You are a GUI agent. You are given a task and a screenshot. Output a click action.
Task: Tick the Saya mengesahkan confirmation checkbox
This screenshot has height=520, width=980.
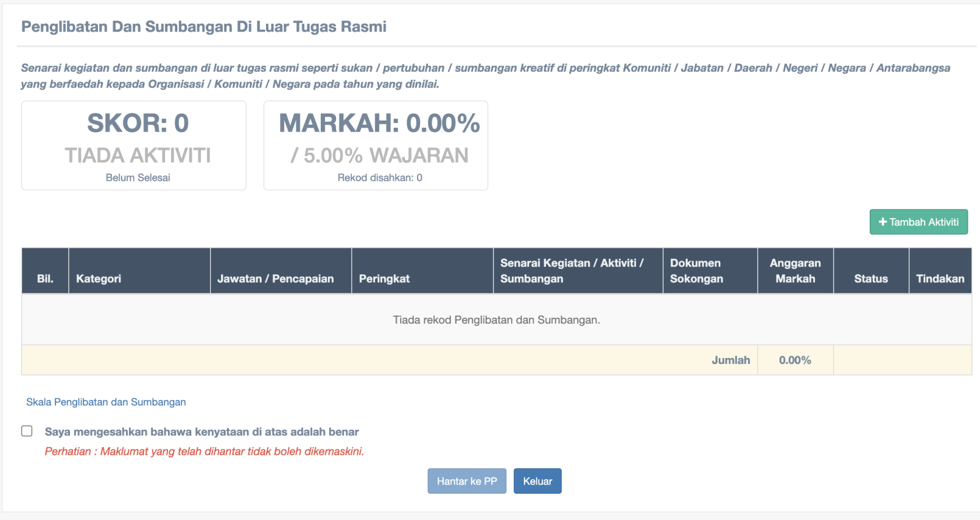pos(27,431)
